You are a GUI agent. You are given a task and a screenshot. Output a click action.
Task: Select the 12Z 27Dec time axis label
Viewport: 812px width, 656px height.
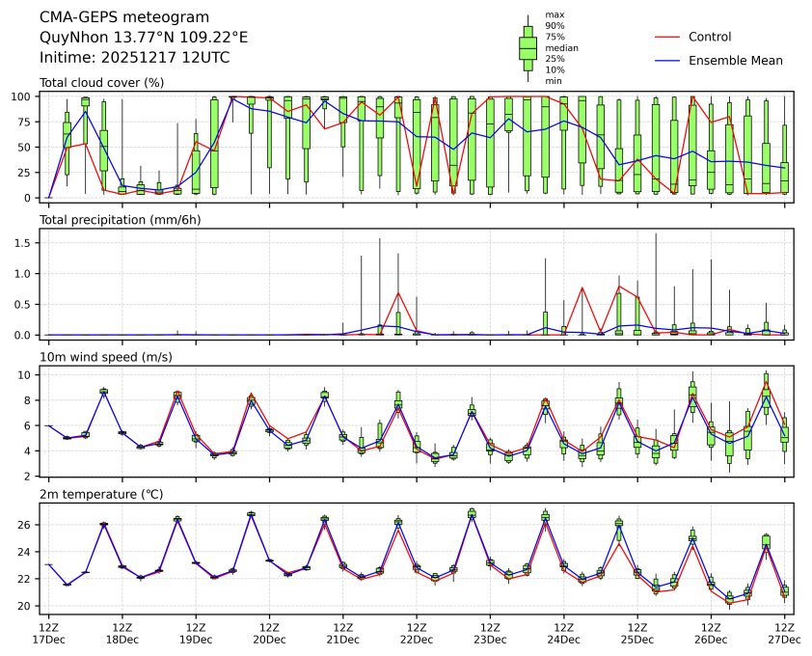tap(783, 632)
